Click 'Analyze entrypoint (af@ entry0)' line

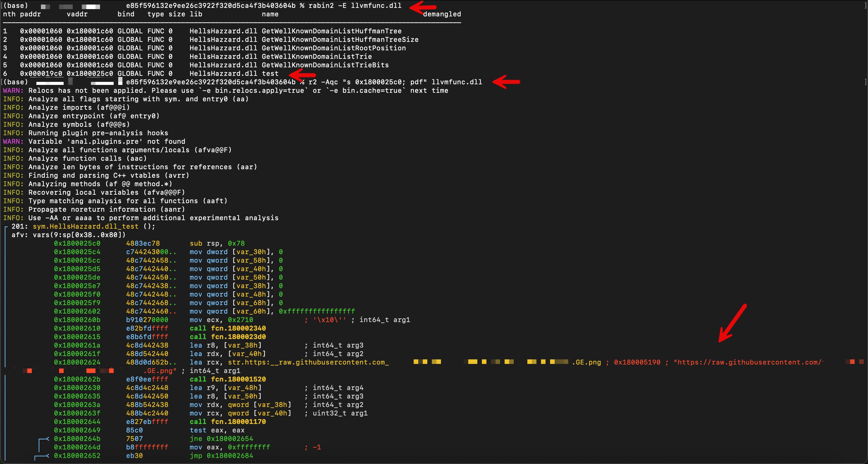point(94,116)
